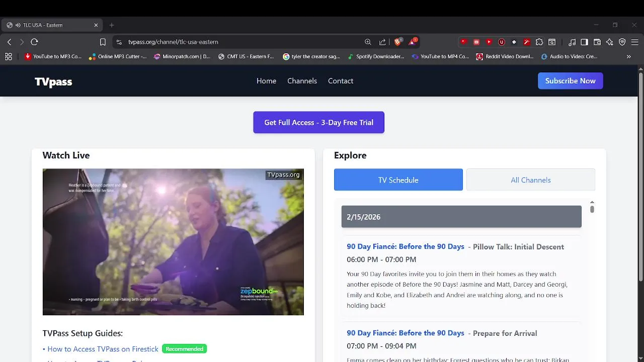Screen dimensions: 644x362
Task: Open the Extensions puzzle piece menu
Action: (x=539, y=42)
